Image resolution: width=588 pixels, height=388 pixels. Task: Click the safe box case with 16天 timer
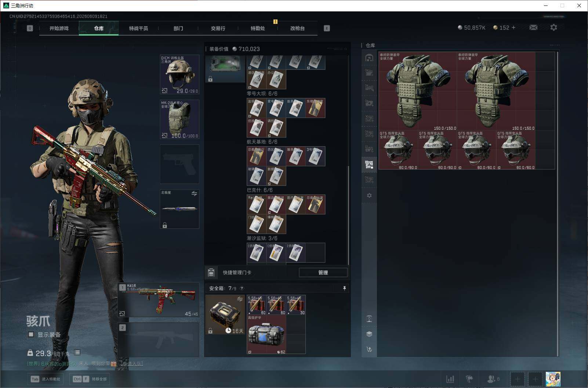pos(225,315)
